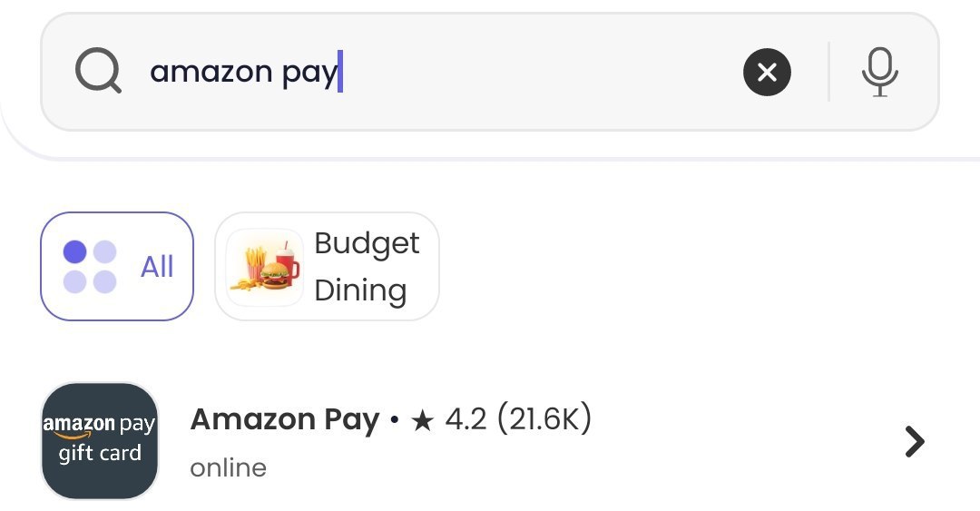Viewport: 980px width, 511px height.
Task: Clear the search text with the X button
Action: [767, 72]
